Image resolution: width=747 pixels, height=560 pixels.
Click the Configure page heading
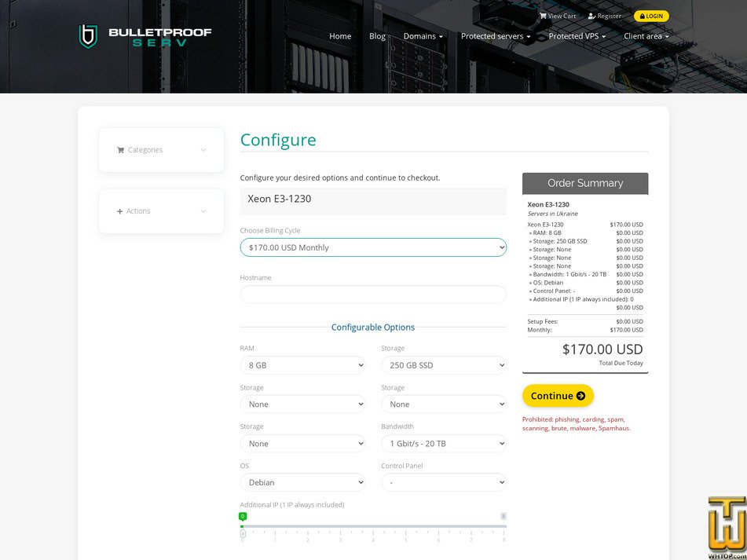[278, 140]
